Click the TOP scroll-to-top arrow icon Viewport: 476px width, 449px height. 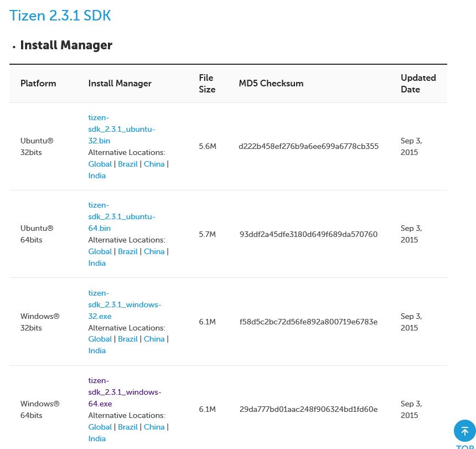tap(464, 431)
